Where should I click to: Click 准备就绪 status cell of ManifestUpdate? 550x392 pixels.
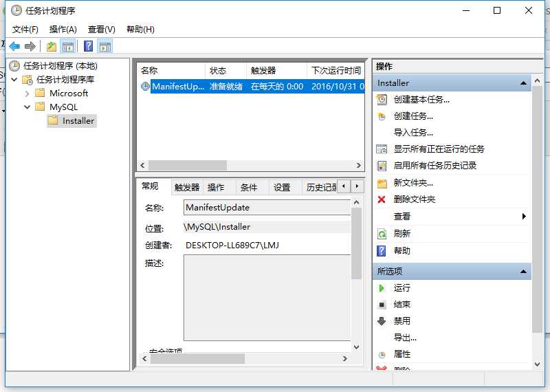click(226, 87)
